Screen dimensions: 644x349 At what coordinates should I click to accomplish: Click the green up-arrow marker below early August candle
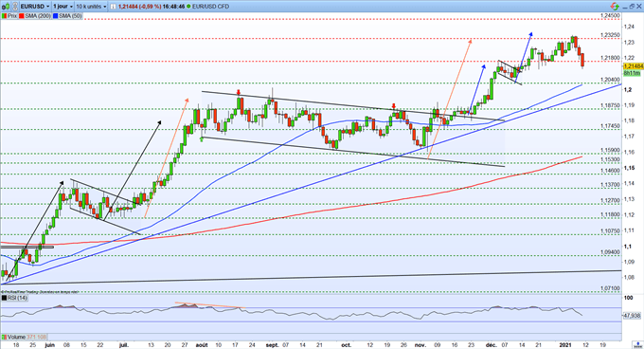(202, 139)
